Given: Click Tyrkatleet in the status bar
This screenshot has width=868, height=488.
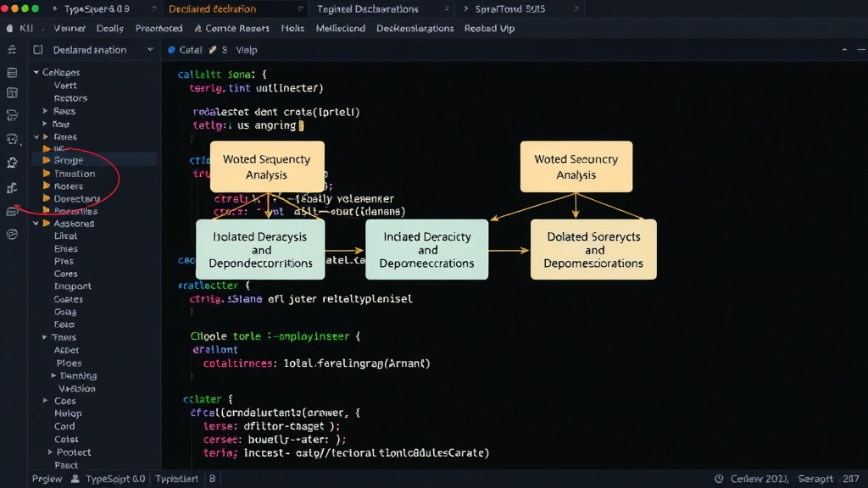Looking at the screenshot, I should [176, 479].
